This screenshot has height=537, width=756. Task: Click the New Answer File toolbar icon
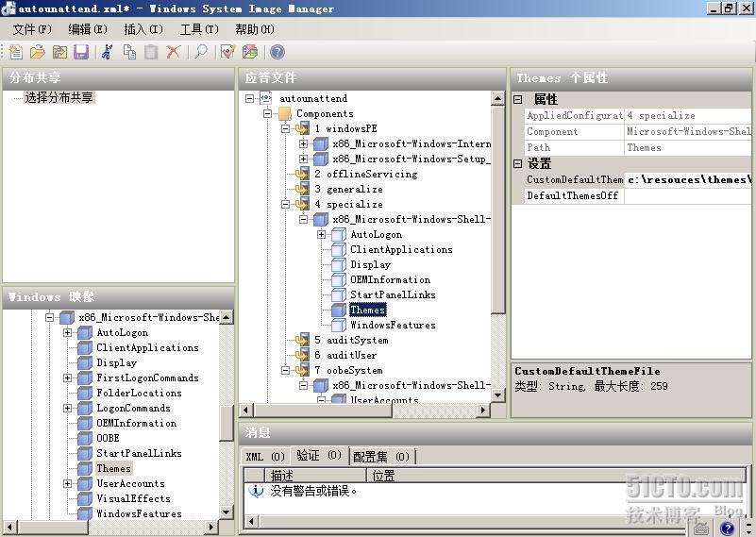(x=15, y=52)
